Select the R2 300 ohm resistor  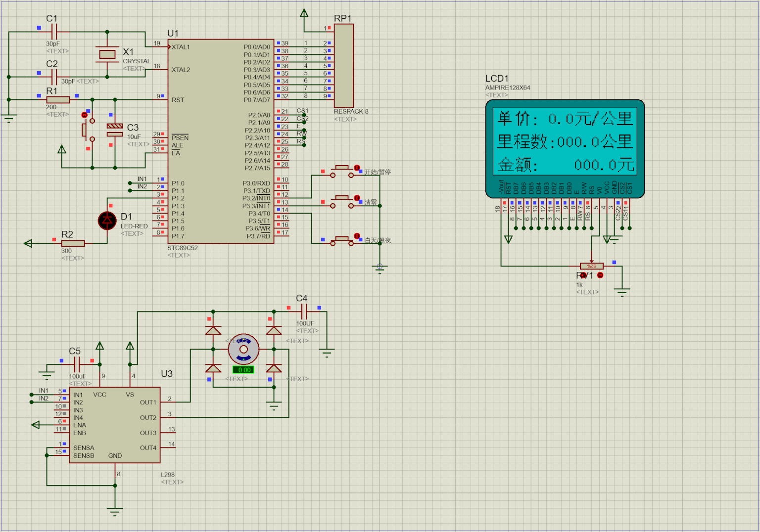point(73,243)
